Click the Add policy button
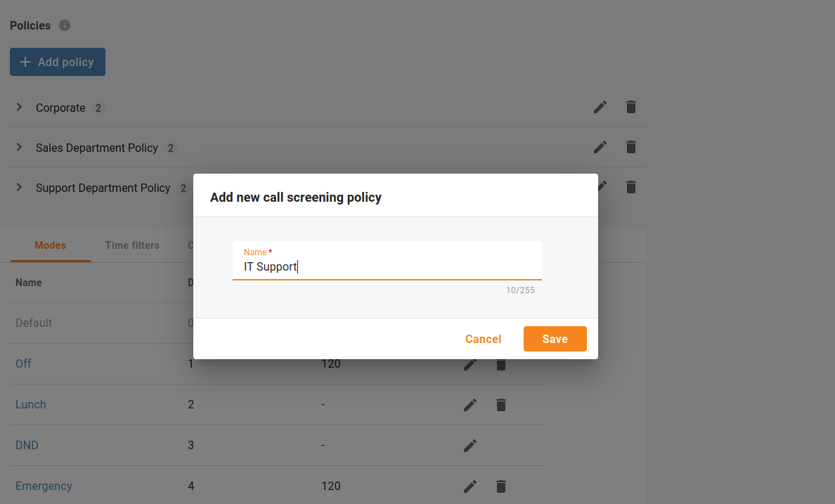This screenshot has height=504, width=835. coord(58,62)
